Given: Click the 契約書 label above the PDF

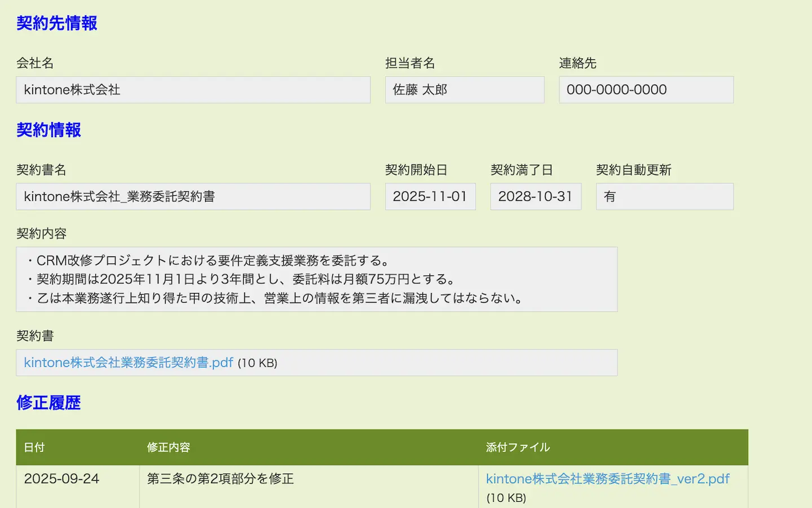Looking at the screenshot, I should [x=35, y=336].
